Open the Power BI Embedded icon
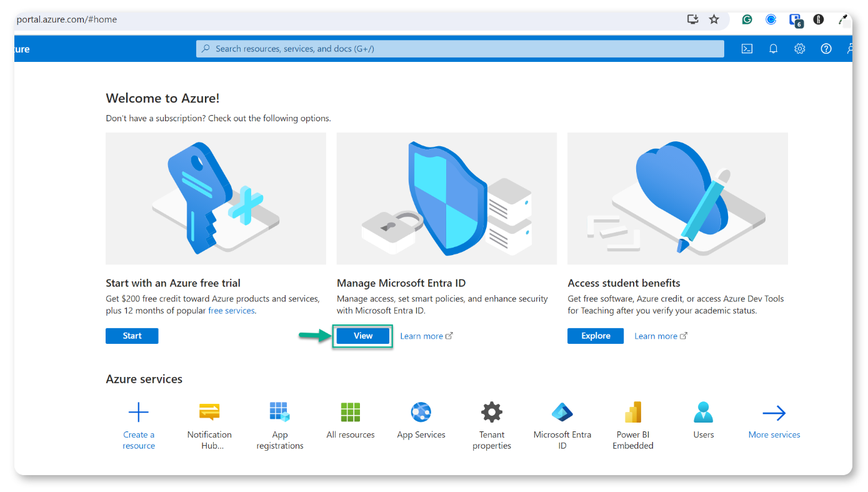The height and width of the screenshot is (492, 868). coord(633,413)
